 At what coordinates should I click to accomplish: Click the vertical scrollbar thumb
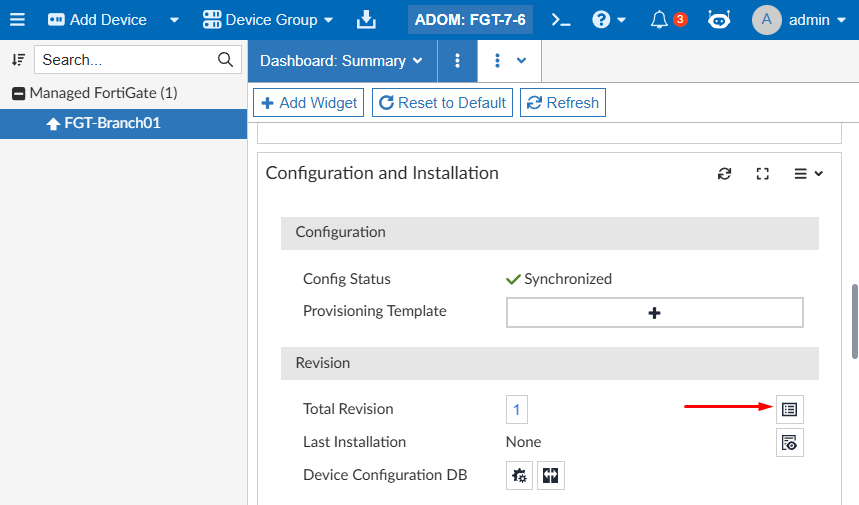(855, 322)
